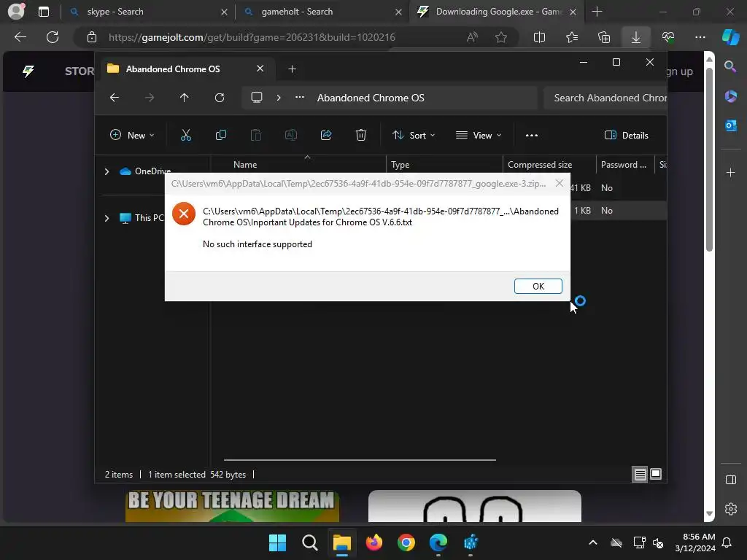Go back in File Explorer
The width and height of the screenshot is (747, 560).
point(115,98)
